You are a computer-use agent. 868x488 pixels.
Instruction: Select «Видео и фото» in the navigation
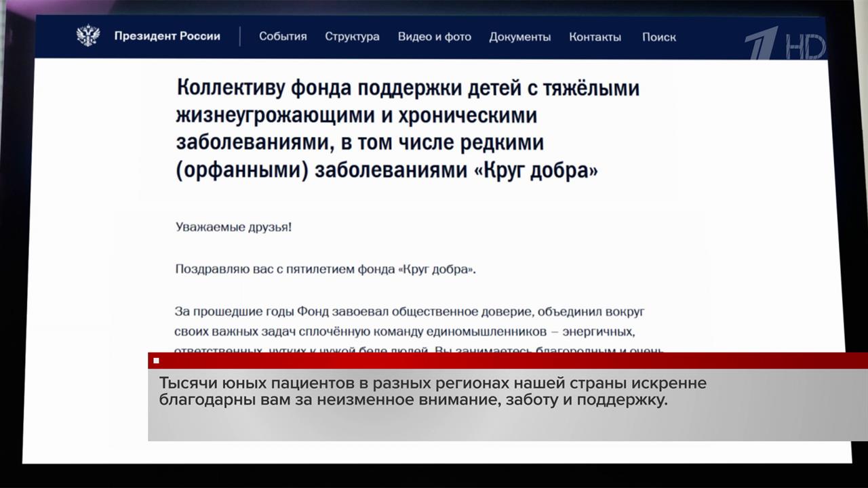(x=435, y=37)
